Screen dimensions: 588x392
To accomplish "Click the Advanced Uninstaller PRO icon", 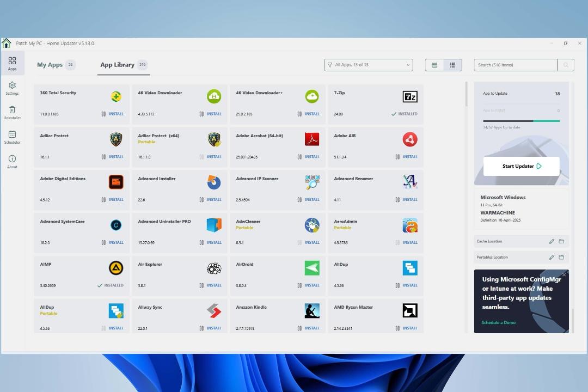I will point(214,225).
